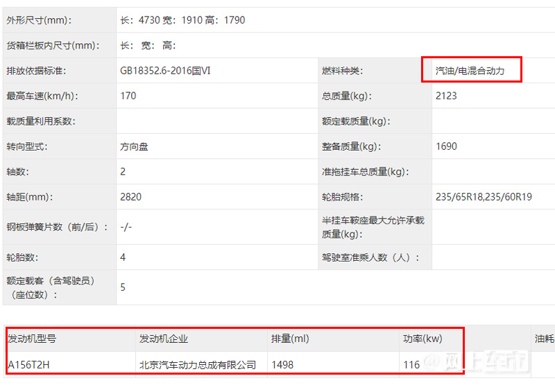The width and height of the screenshot is (555, 392).
Task: Click the 最高车速(km/h) label
Action: pyautogui.click(x=42, y=96)
